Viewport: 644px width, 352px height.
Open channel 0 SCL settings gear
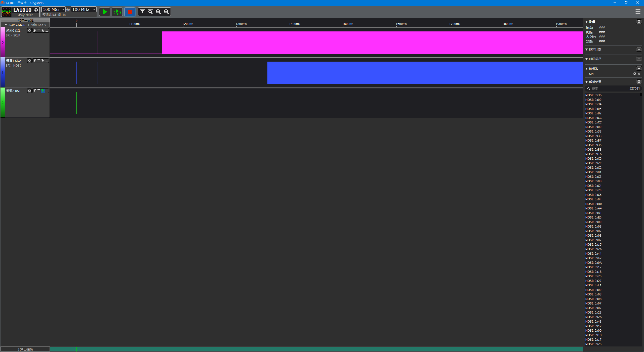[x=29, y=30]
